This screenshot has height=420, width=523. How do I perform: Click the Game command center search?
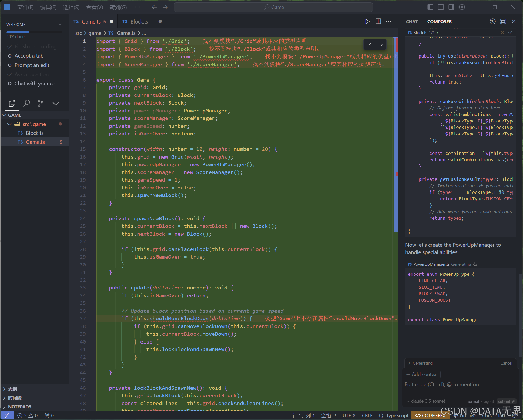pos(273,7)
